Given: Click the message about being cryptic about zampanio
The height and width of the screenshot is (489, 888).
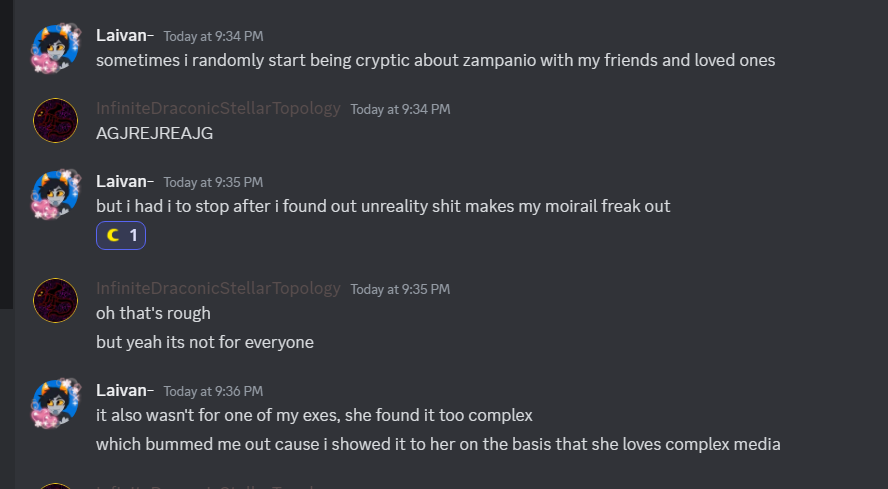Looking at the screenshot, I should [x=435, y=60].
